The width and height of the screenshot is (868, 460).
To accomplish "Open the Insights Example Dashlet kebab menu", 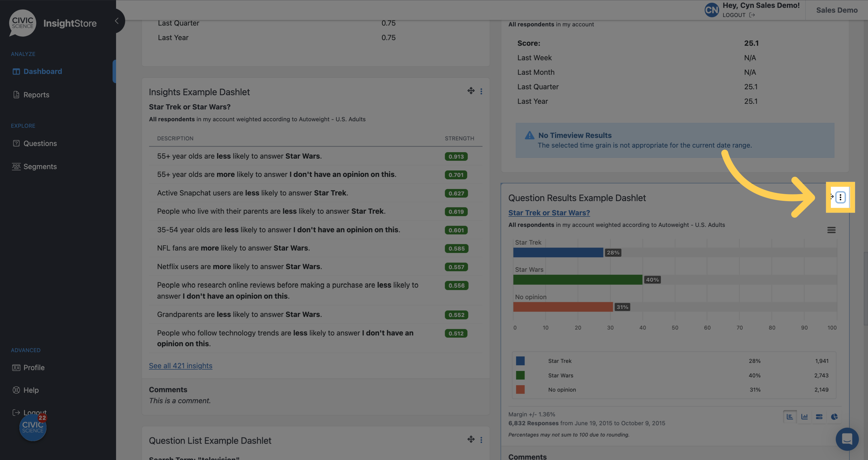I will tap(481, 91).
